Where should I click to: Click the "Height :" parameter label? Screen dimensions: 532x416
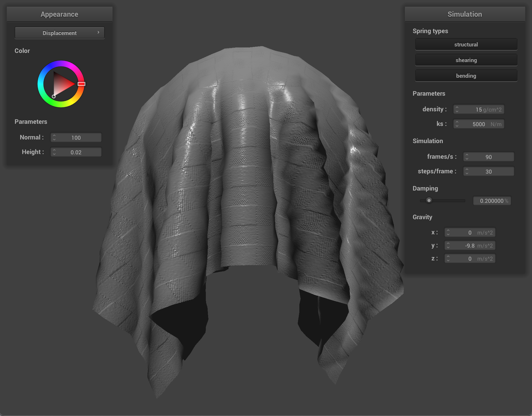click(x=33, y=152)
